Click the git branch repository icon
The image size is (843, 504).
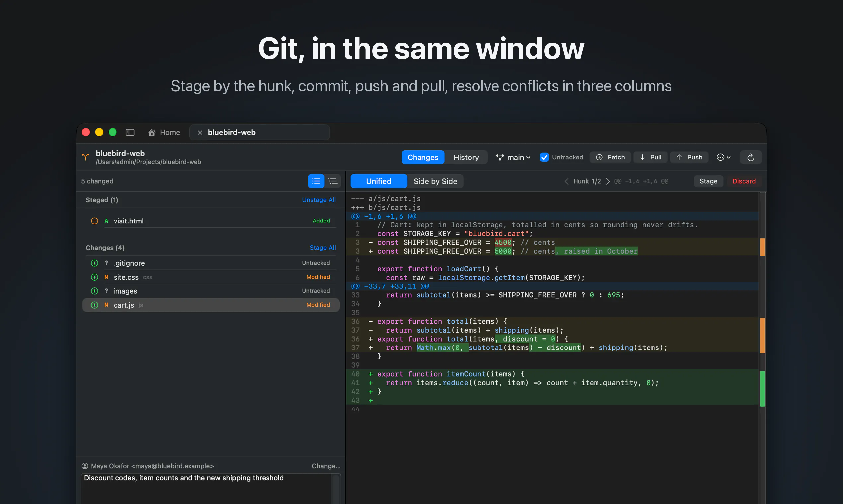click(x=85, y=157)
